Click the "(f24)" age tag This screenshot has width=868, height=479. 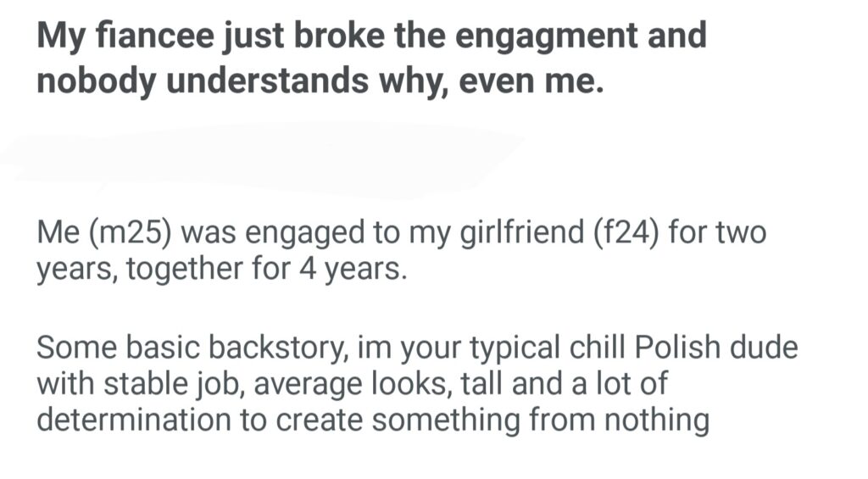point(610,232)
